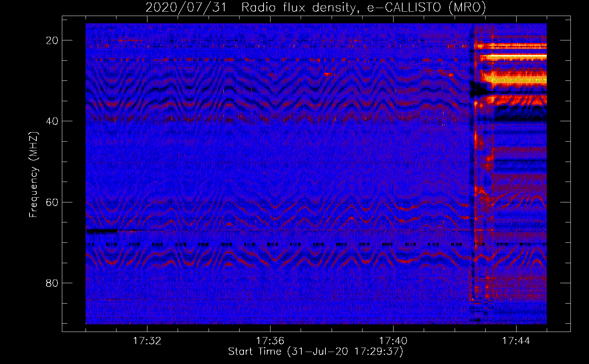
Task: Click the 17:40 time tick label
Action: coord(393,341)
